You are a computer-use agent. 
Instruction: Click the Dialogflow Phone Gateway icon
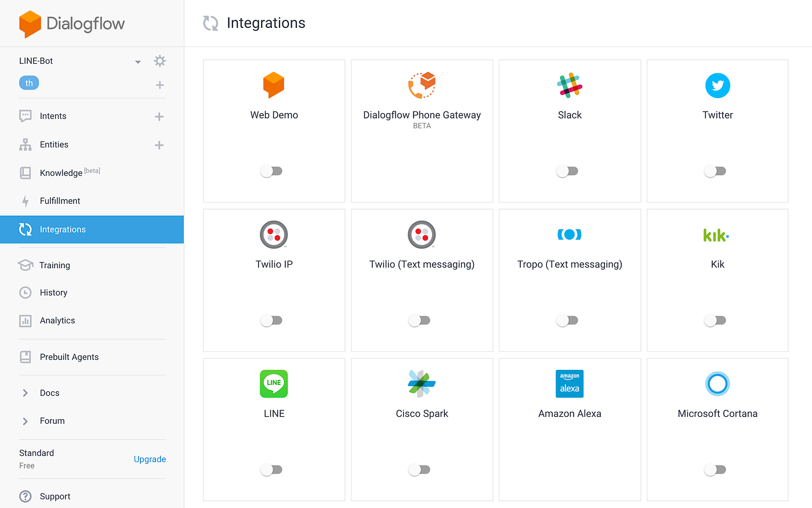(x=422, y=84)
